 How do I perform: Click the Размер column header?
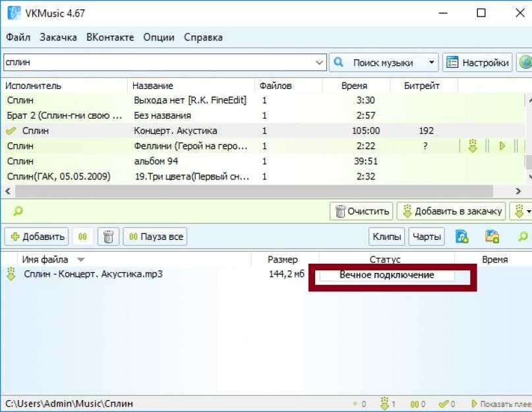283,260
